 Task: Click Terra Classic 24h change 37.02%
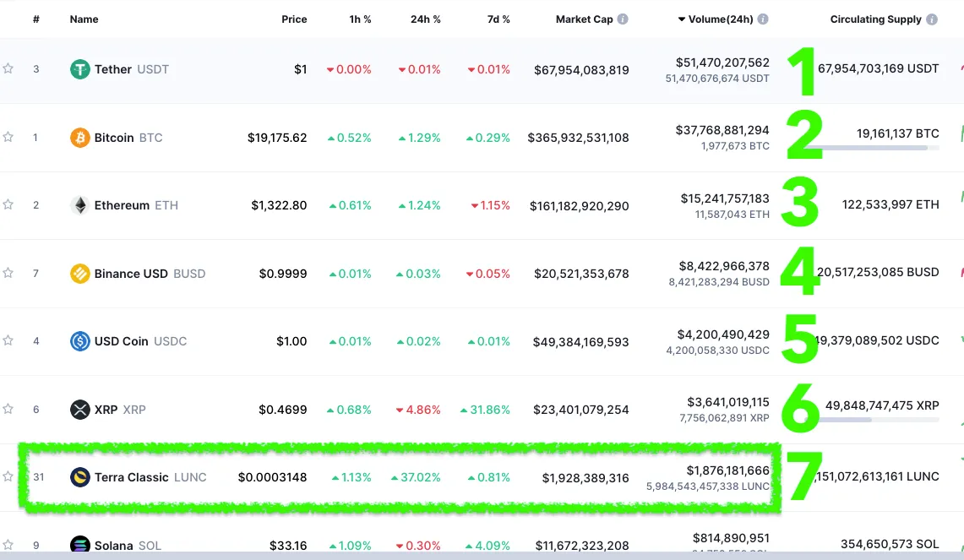coord(416,477)
